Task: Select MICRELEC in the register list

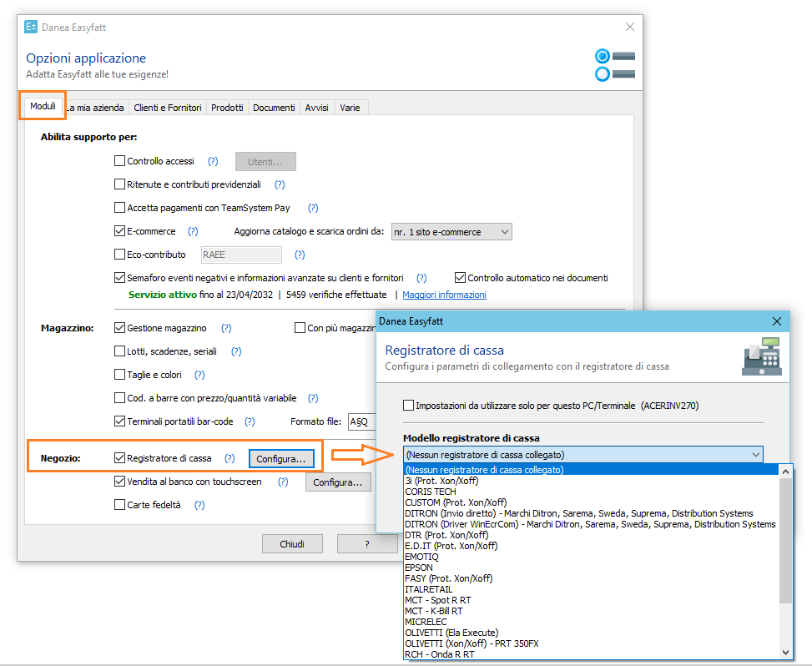Action: (x=591, y=622)
